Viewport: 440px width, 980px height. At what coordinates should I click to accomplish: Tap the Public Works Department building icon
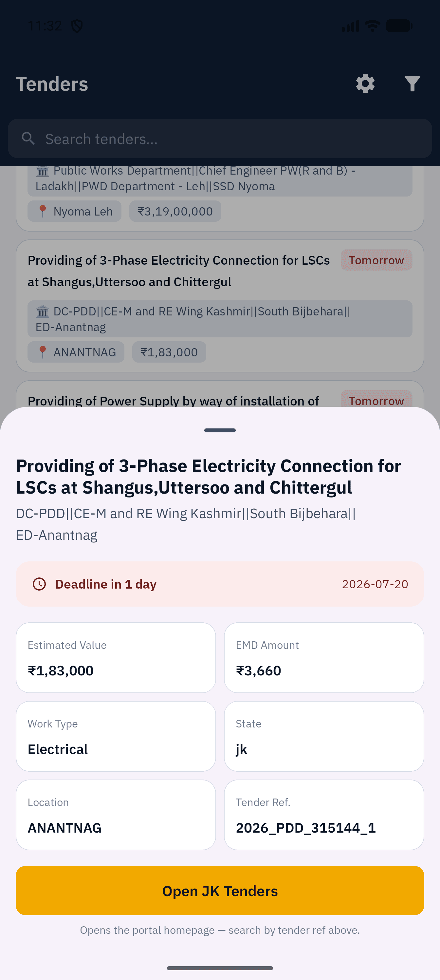coord(43,171)
